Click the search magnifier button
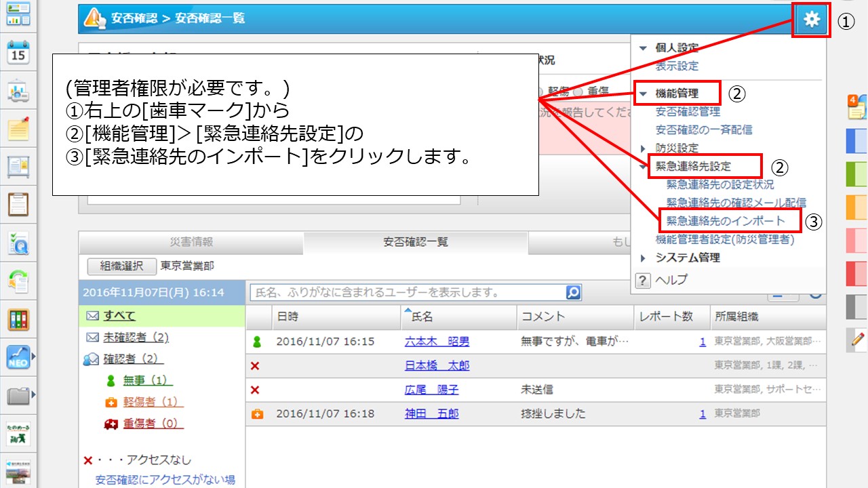The height and width of the screenshot is (488, 868). [x=574, y=293]
